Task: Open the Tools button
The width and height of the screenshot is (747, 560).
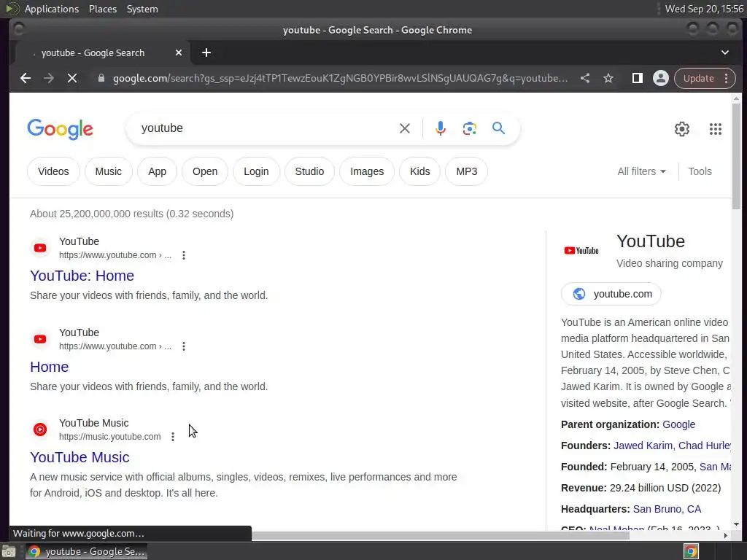Action: pos(700,171)
